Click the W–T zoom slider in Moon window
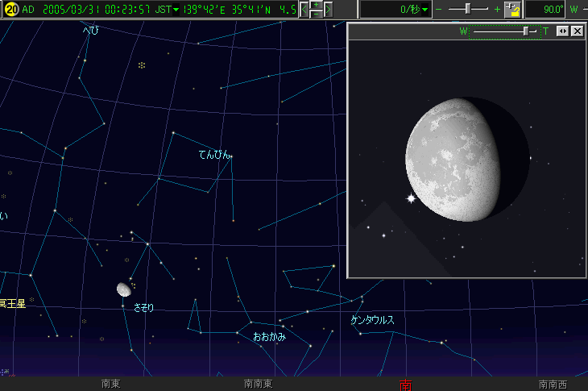The width and height of the screenshot is (588, 391). click(x=526, y=31)
